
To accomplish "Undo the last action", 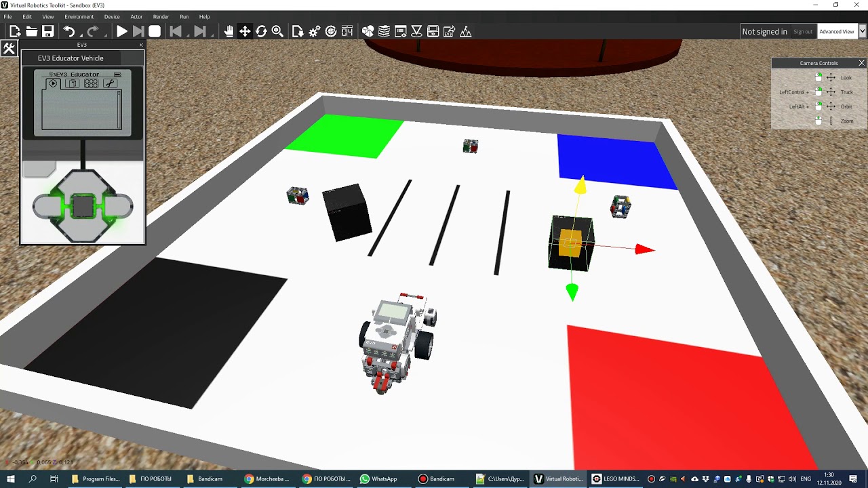I will tap(69, 31).
